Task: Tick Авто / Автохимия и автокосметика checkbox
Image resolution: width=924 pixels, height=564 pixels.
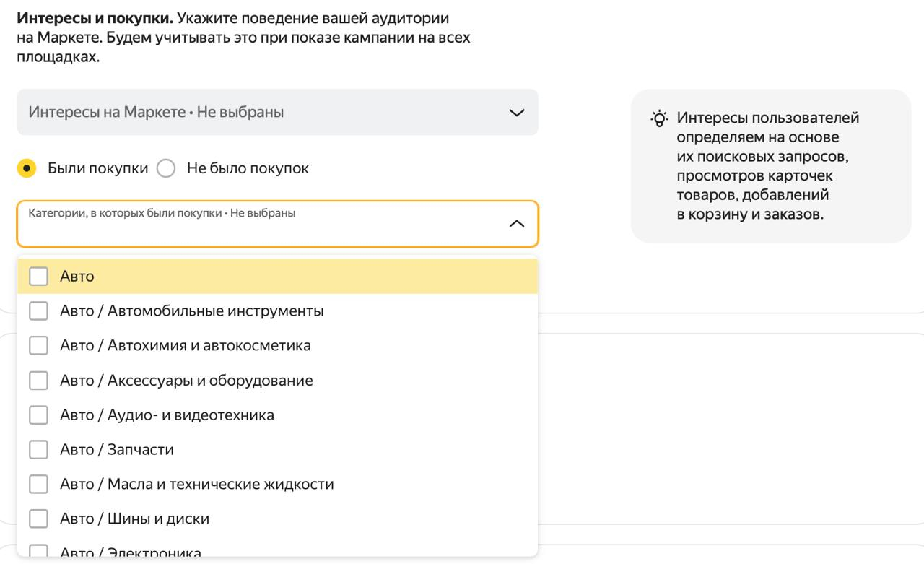Action: [38, 346]
